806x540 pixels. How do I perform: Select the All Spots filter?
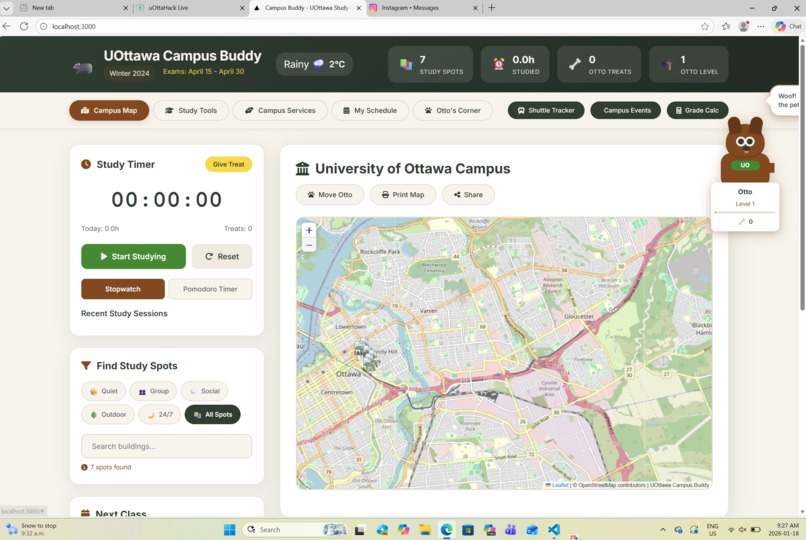click(x=212, y=415)
